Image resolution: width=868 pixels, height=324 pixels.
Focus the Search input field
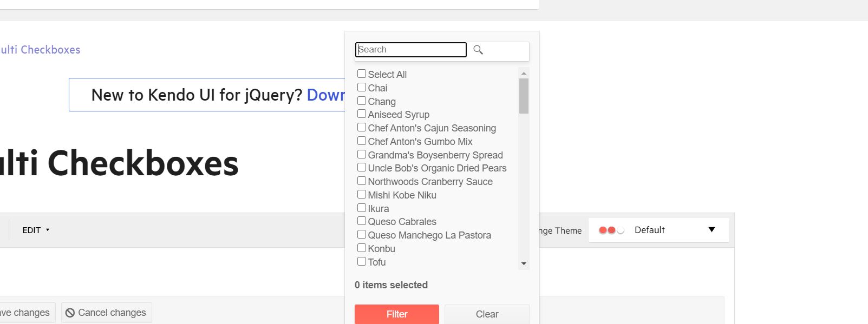pos(410,50)
